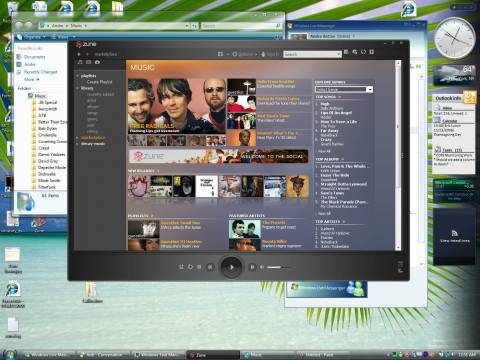
Task: Select music icon in Zune sidebar
Action: 80,62
